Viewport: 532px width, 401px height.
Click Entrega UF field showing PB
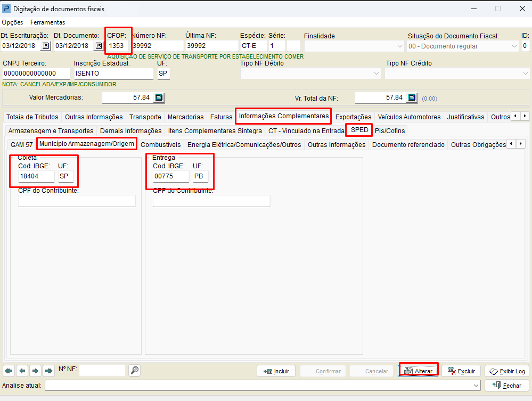point(201,176)
